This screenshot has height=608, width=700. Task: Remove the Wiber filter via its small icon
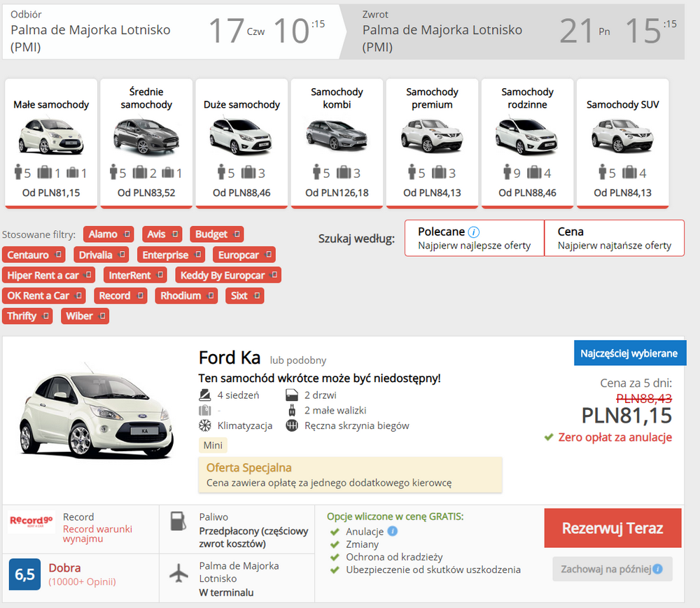pyautogui.click(x=102, y=316)
